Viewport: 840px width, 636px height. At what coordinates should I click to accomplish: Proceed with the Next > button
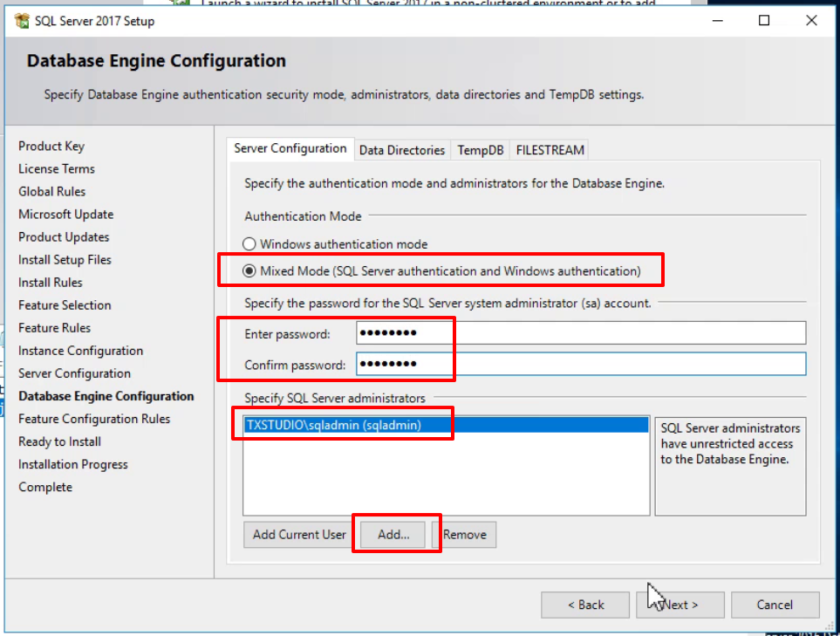(x=680, y=605)
